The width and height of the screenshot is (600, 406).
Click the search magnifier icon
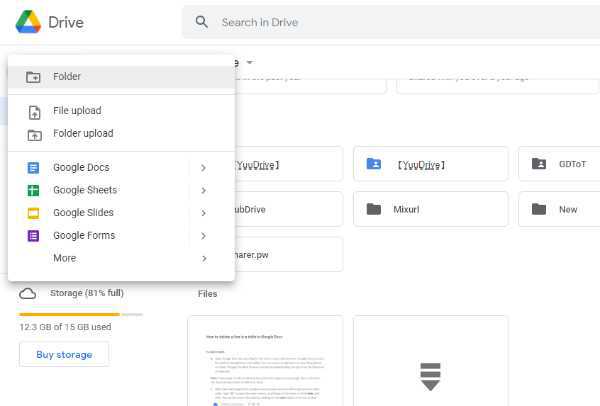click(x=202, y=22)
